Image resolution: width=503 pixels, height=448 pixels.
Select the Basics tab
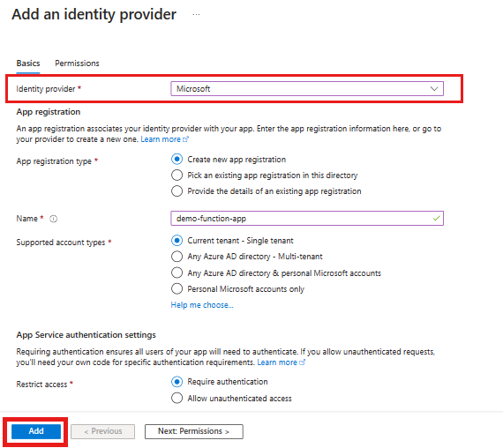pyautogui.click(x=28, y=63)
